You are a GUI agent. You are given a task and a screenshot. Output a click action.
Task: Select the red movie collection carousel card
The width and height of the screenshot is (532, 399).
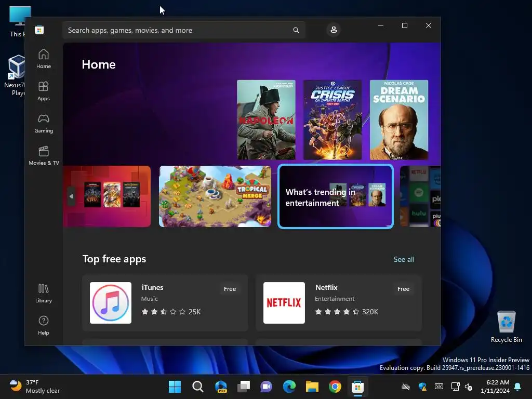107,196
